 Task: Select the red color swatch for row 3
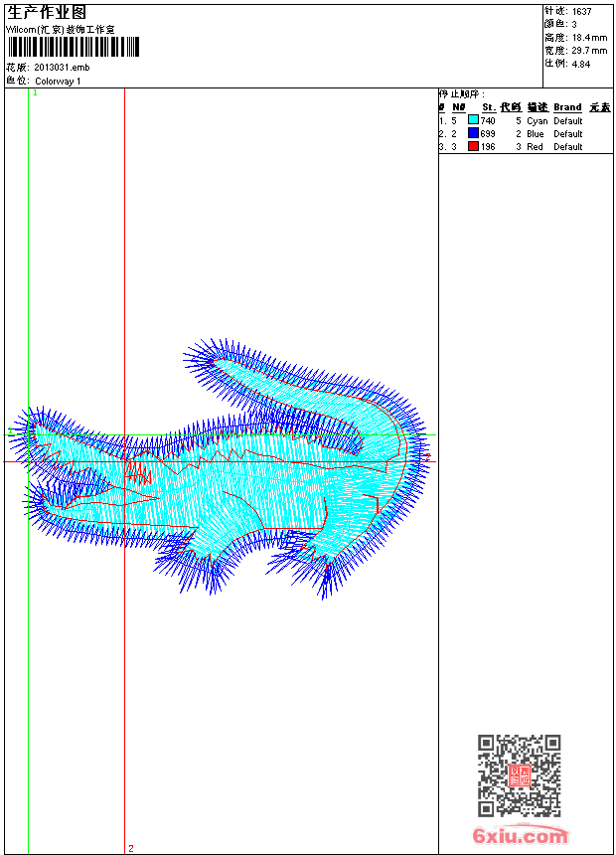(473, 146)
